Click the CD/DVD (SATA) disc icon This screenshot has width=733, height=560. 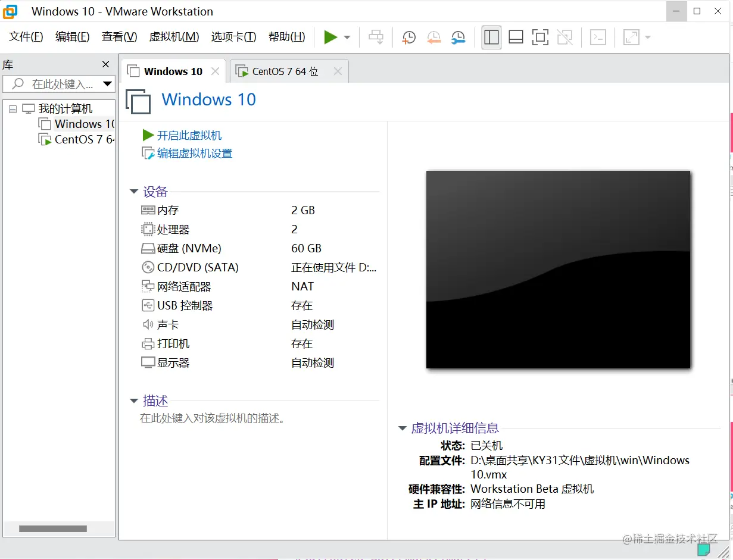pos(148,267)
